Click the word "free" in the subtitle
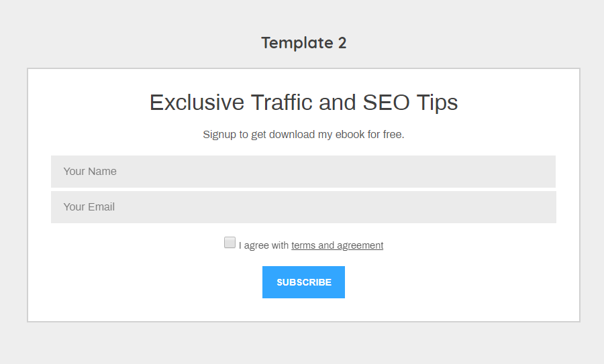Viewport: 604px width, 364px height. [x=392, y=135]
